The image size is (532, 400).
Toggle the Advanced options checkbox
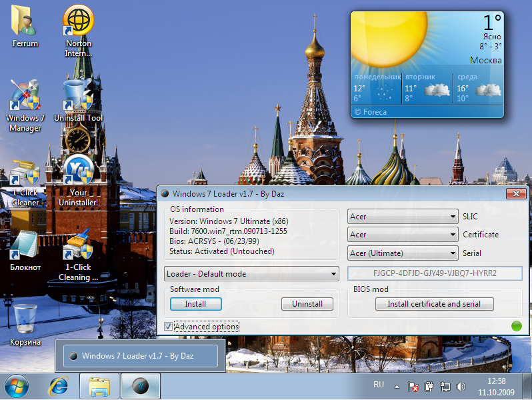coord(168,327)
